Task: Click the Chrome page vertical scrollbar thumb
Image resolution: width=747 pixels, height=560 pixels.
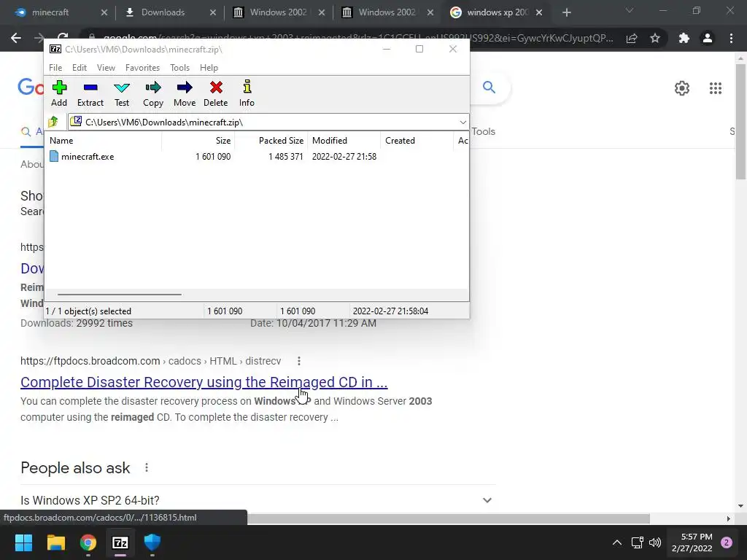Action: tap(740, 122)
